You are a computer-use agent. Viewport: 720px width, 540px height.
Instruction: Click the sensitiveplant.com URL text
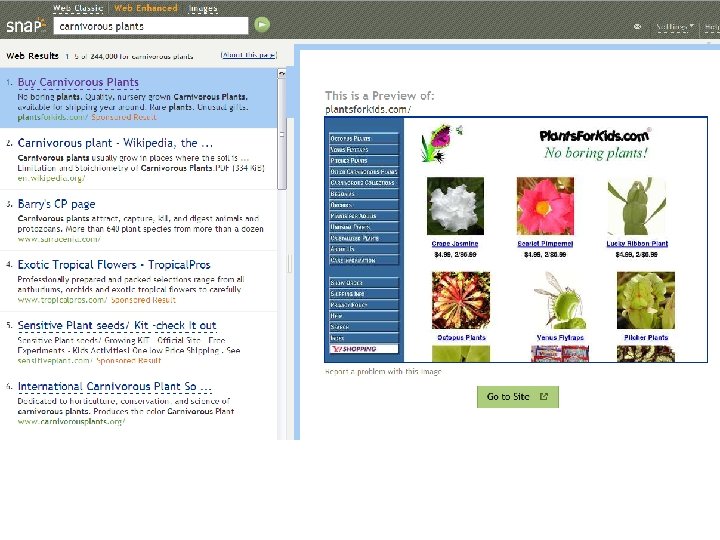point(55,360)
